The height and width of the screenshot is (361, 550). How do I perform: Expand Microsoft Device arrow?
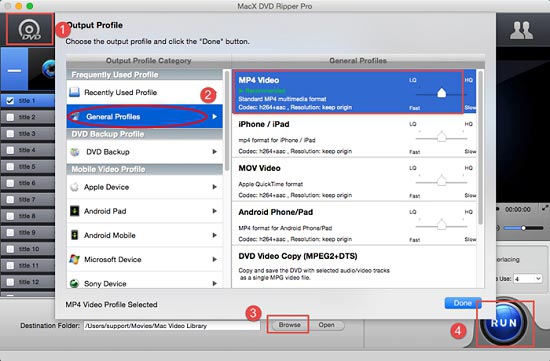click(215, 259)
